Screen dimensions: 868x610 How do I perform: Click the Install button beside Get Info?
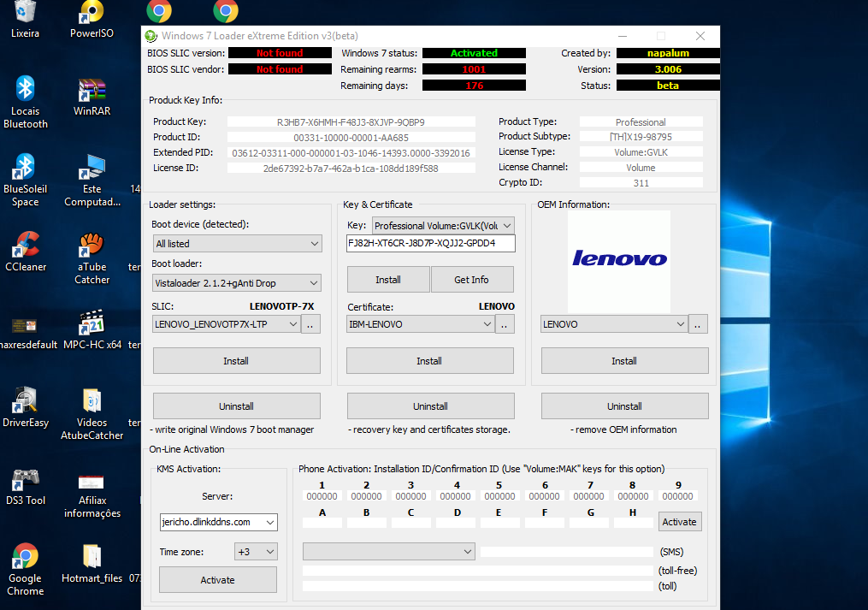(x=388, y=280)
